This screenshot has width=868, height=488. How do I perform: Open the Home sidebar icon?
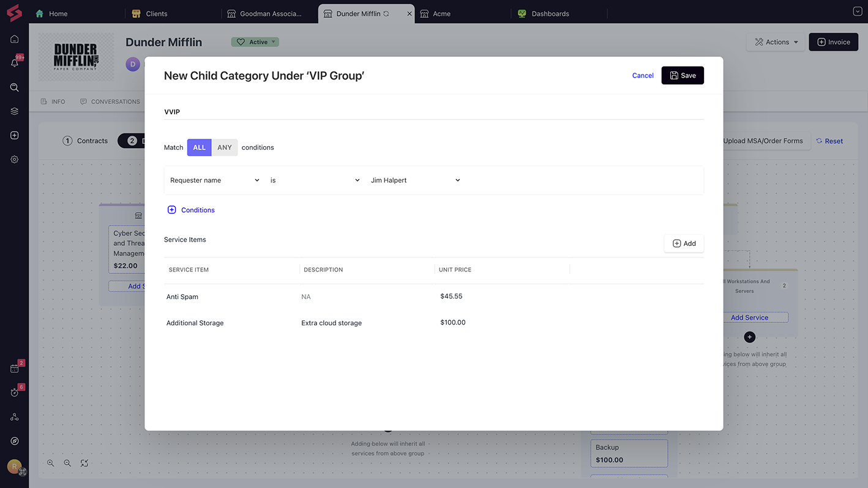[15, 39]
